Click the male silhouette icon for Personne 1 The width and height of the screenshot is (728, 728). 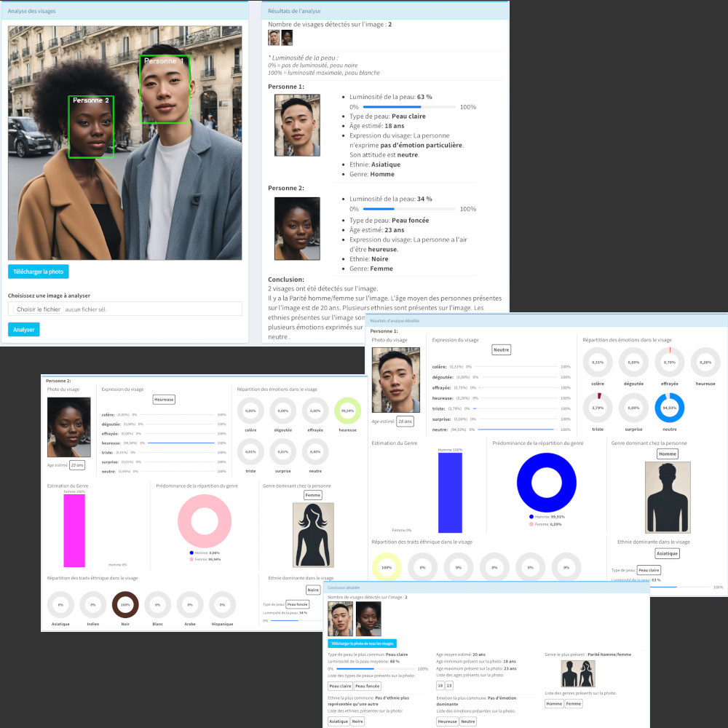[x=667, y=497]
